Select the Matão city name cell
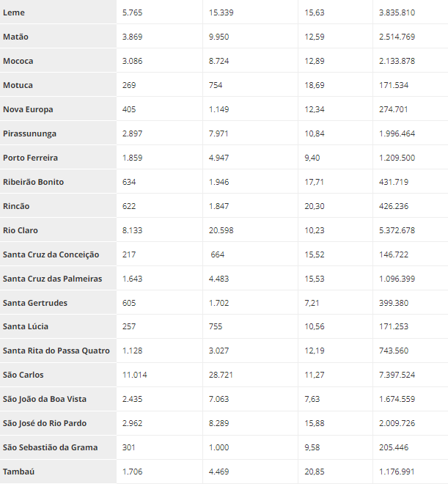The image size is (448, 484). [16, 37]
